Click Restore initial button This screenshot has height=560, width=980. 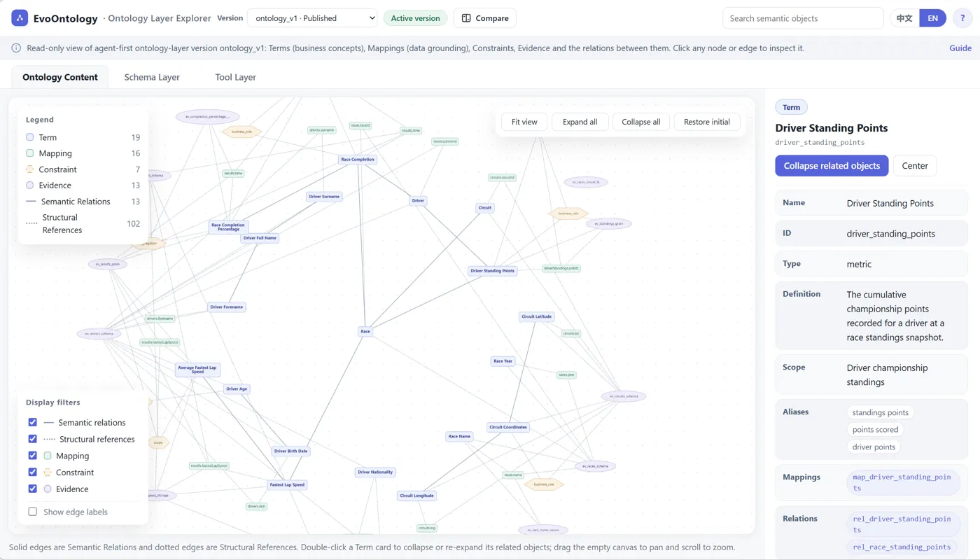(x=707, y=122)
